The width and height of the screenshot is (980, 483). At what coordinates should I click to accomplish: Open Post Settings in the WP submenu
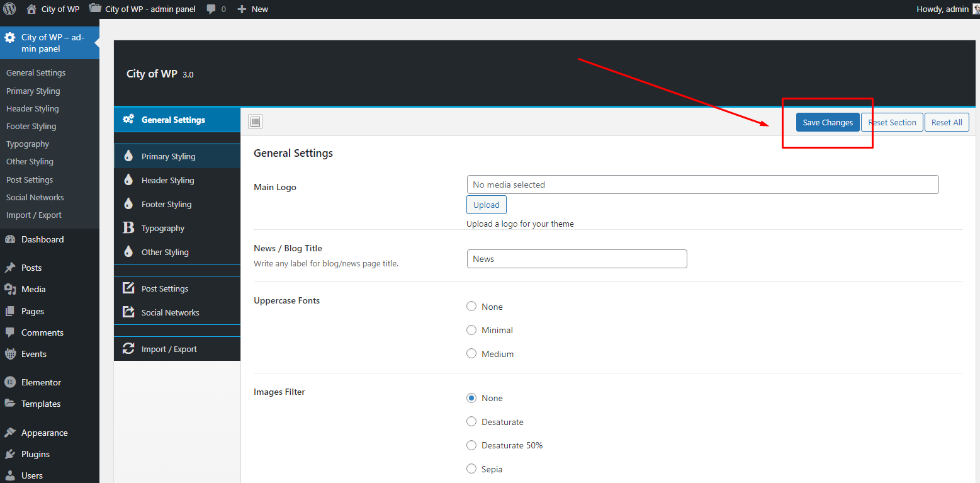pyautogui.click(x=30, y=179)
